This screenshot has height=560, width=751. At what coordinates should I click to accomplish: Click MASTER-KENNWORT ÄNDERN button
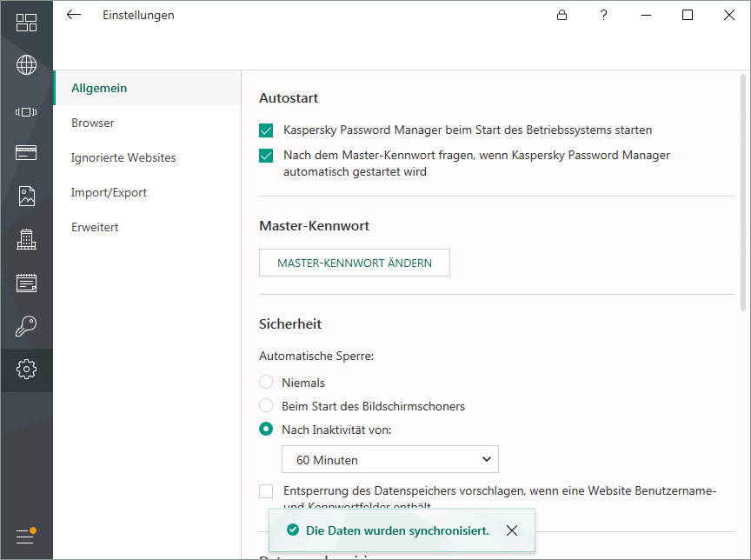coord(355,263)
